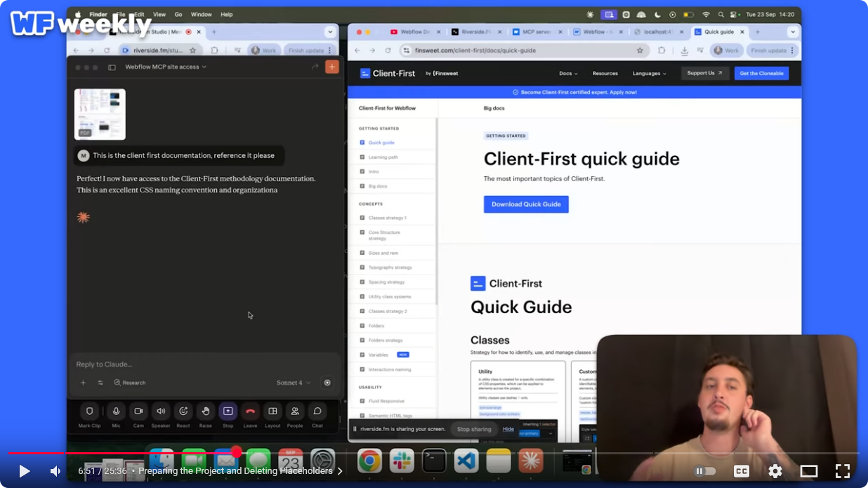Click Hide in the screen sharing bar

(508, 429)
